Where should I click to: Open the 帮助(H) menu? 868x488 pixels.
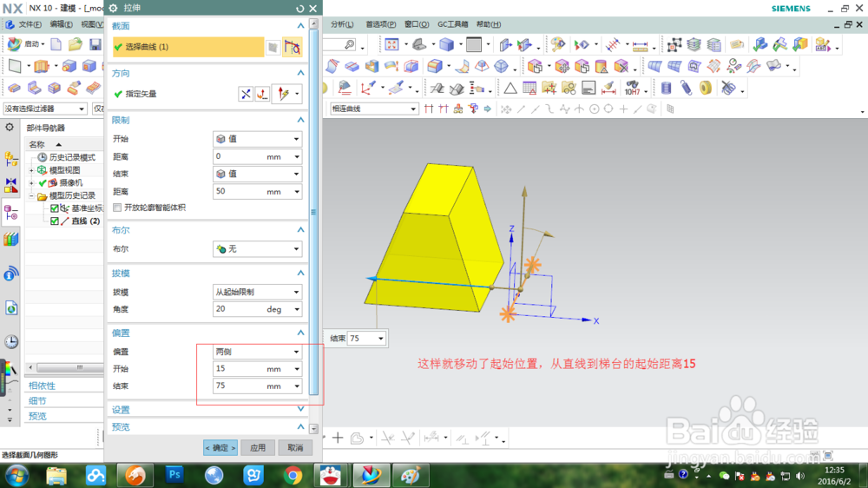pos(488,24)
